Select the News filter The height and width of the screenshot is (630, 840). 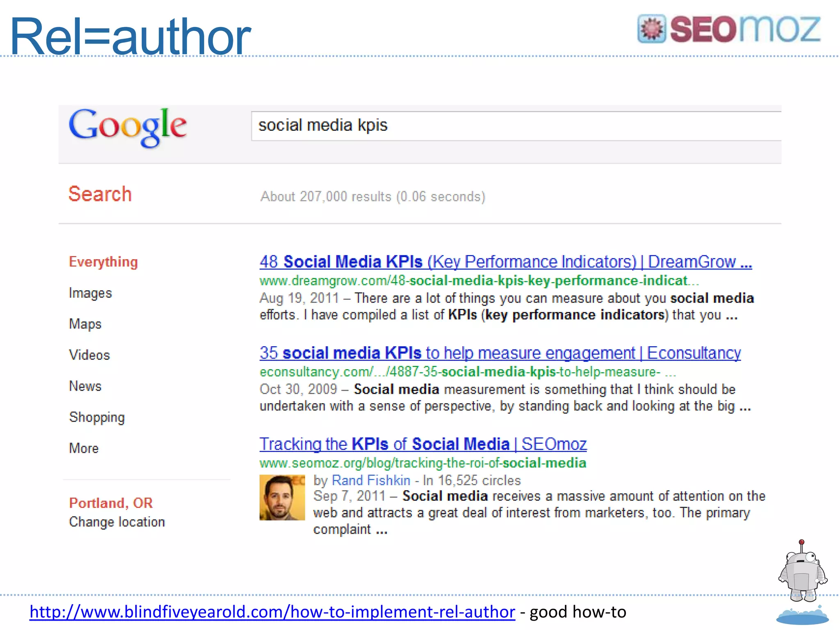point(85,386)
